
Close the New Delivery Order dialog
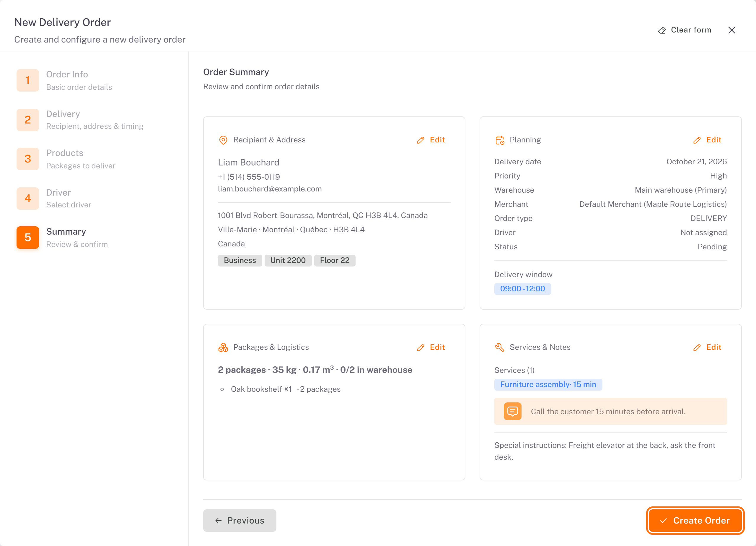(x=732, y=30)
